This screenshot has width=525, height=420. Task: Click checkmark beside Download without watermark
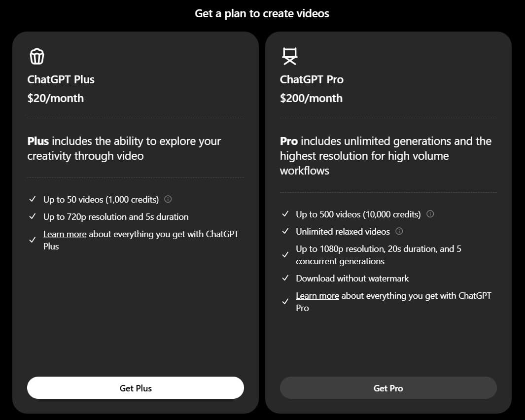point(285,278)
